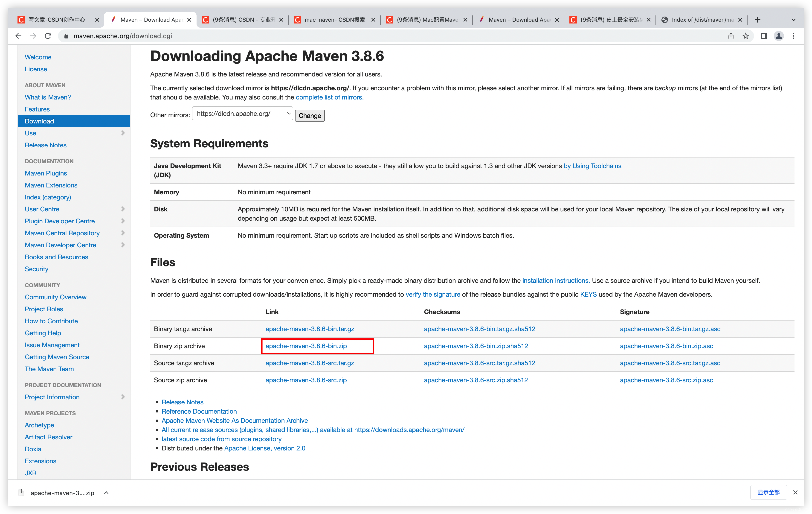The image size is (812, 514).
Task: Close the 写文章-CSDN创作中心 tab
Action: 97,20
